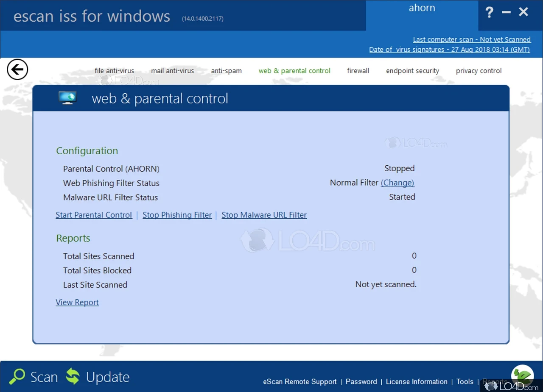Click the Stopped status value
This screenshot has height=392, width=543.
[400, 168]
